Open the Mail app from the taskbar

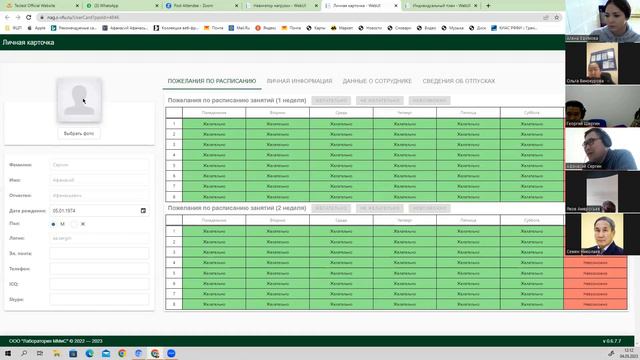106,353
